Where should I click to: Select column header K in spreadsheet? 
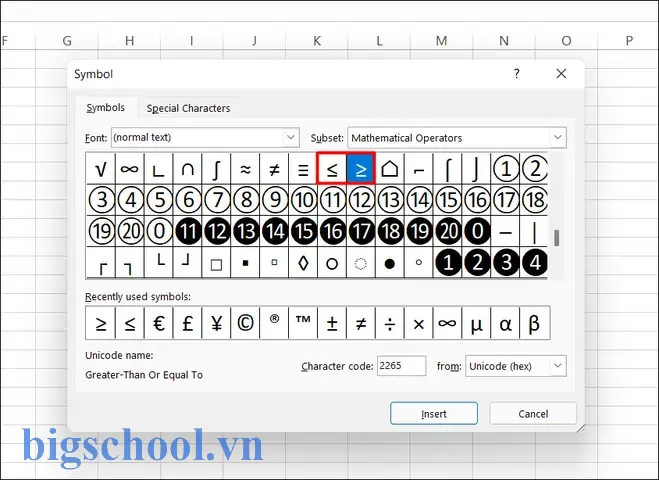(x=317, y=41)
